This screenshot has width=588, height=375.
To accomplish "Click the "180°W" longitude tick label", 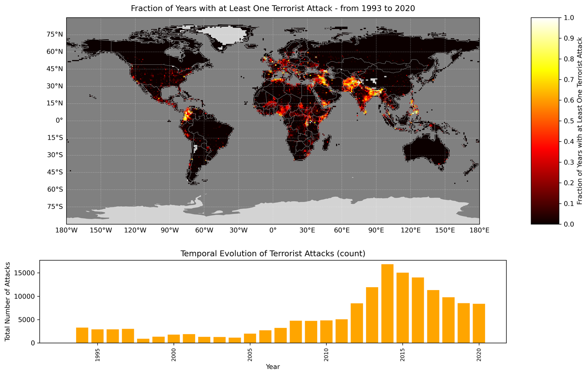I will click(67, 231).
